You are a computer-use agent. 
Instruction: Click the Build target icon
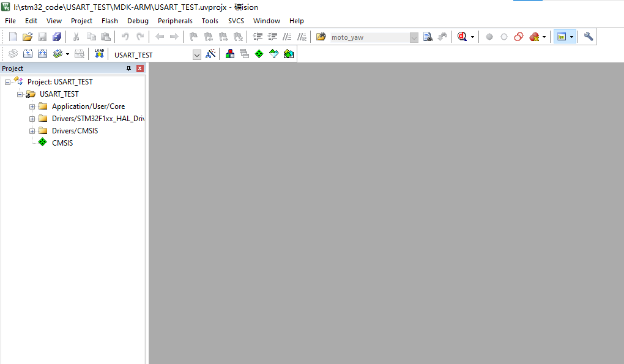(27, 54)
